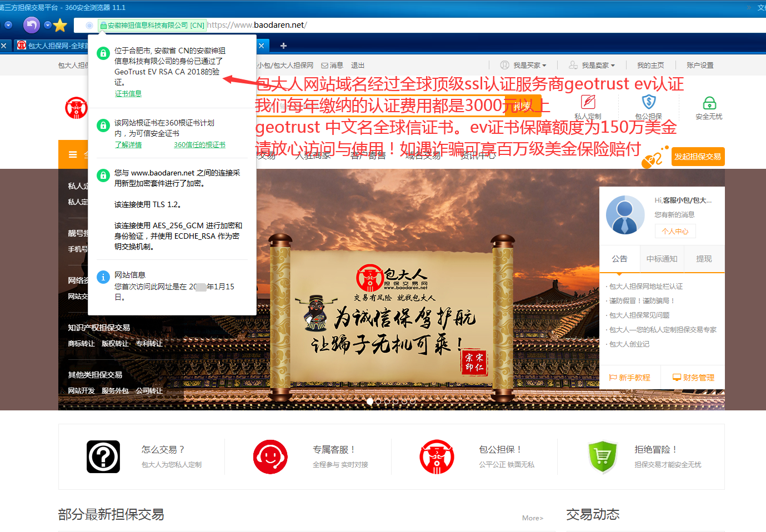Select the second banner carousel dot
Screen dimensions: 766x532
378,401
